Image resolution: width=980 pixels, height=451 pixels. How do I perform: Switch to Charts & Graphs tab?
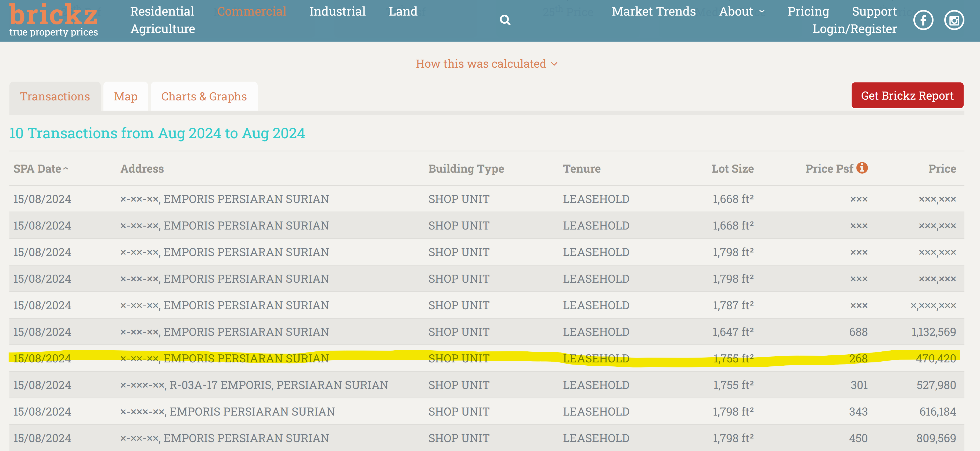tap(204, 97)
